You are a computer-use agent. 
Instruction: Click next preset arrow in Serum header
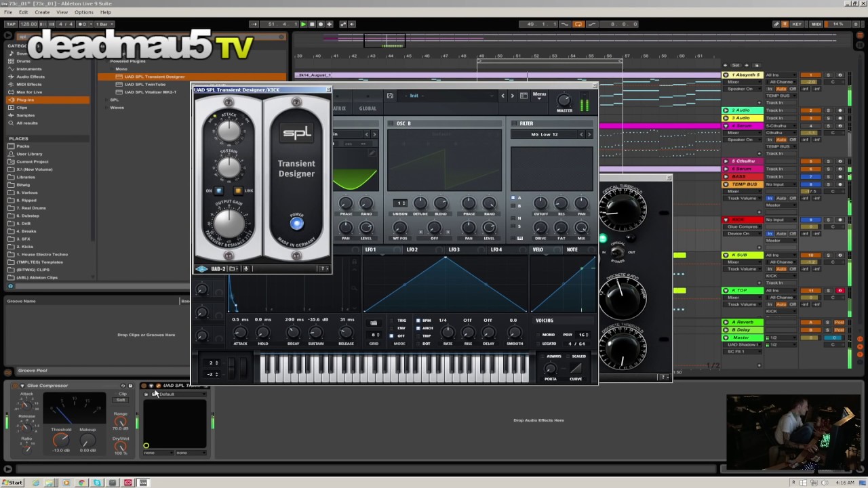(x=512, y=96)
